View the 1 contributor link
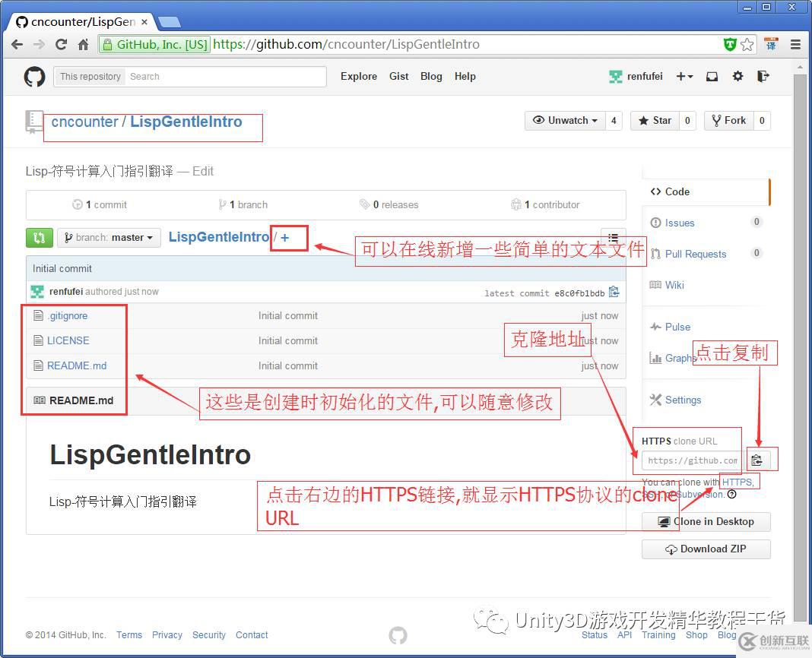This screenshot has height=658, width=812. (546, 205)
